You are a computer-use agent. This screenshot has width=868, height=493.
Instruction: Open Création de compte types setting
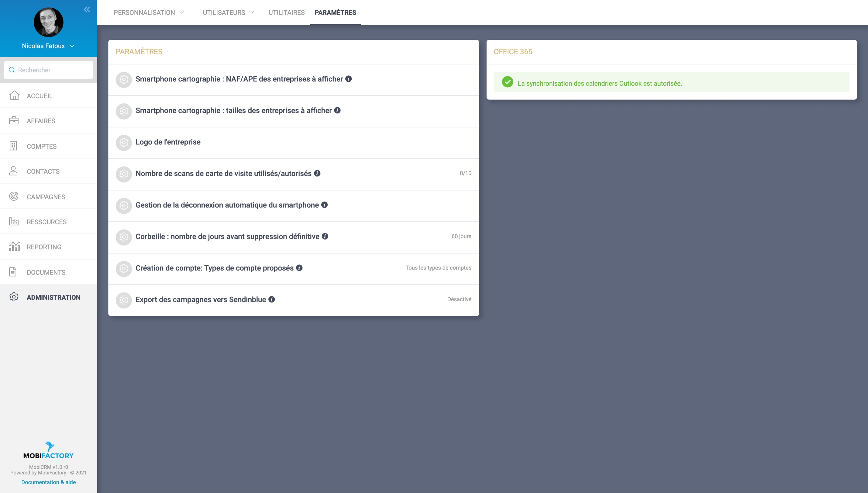coord(214,268)
